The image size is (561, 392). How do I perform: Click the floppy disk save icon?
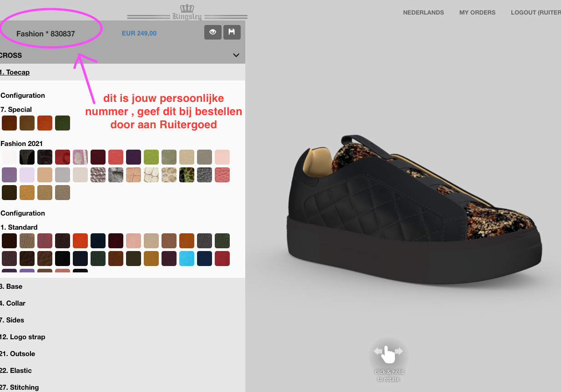[x=232, y=32]
